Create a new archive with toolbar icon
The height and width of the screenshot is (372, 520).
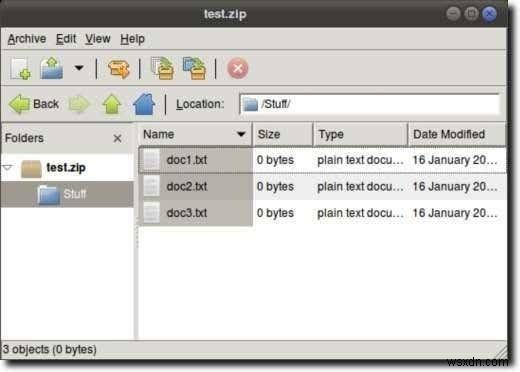(20, 68)
